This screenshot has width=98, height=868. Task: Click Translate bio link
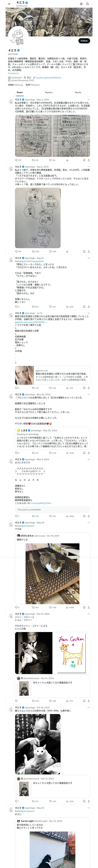coord(14,73)
